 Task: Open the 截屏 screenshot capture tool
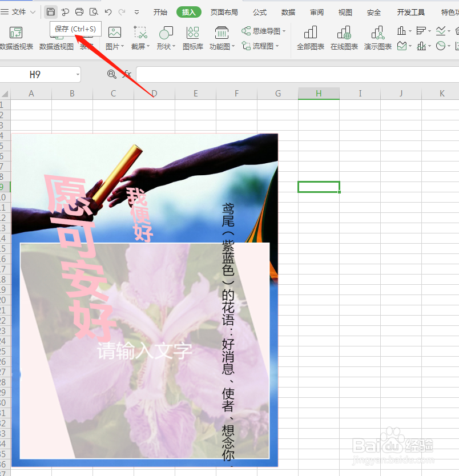(x=140, y=37)
